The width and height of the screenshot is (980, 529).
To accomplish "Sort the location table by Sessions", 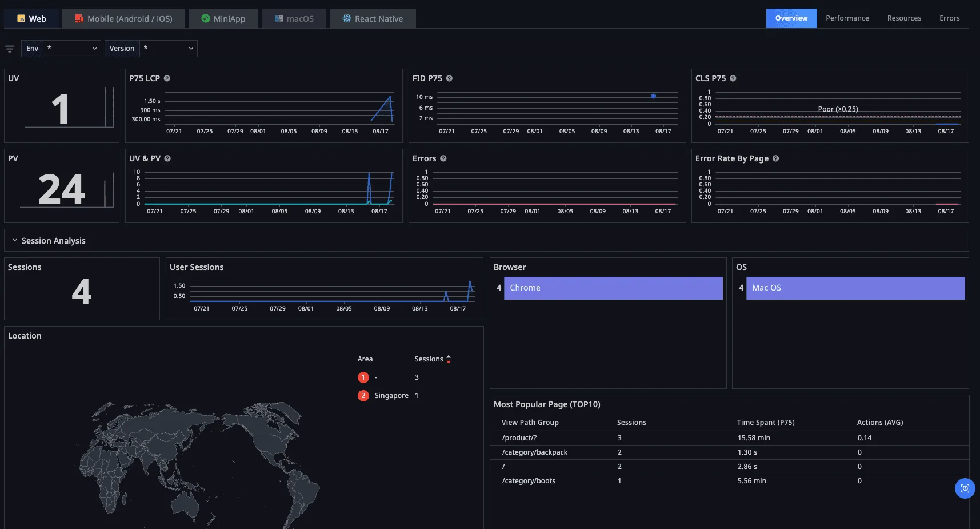I will pos(449,359).
